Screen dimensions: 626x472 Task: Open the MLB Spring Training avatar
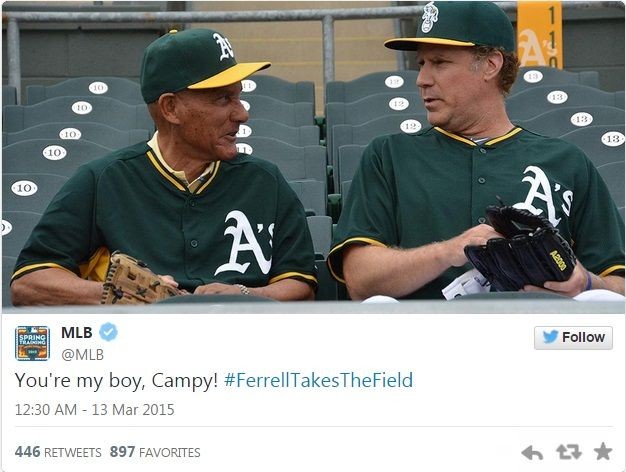32,343
